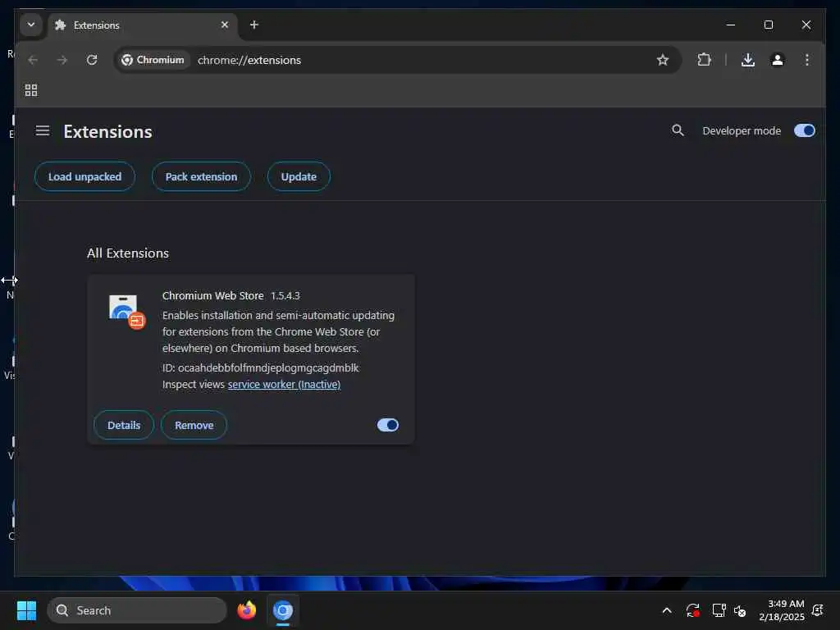Open the Windows Start menu
Image resolution: width=840 pixels, height=630 pixels.
pos(27,610)
